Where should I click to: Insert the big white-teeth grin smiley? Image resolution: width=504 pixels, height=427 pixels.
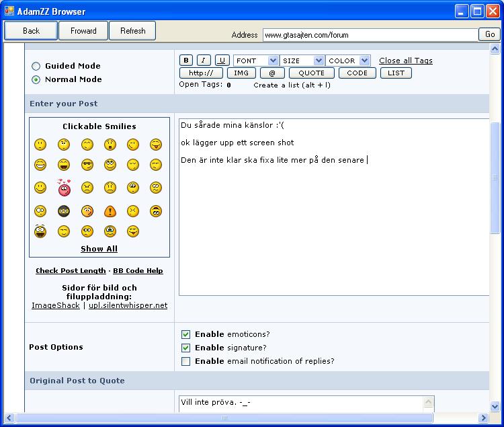tap(40, 165)
